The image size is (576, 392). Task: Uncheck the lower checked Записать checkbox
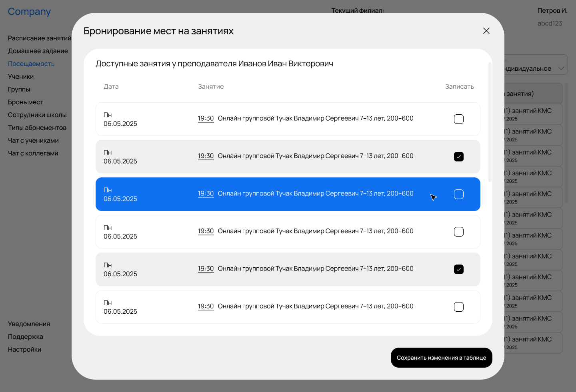[x=459, y=269]
